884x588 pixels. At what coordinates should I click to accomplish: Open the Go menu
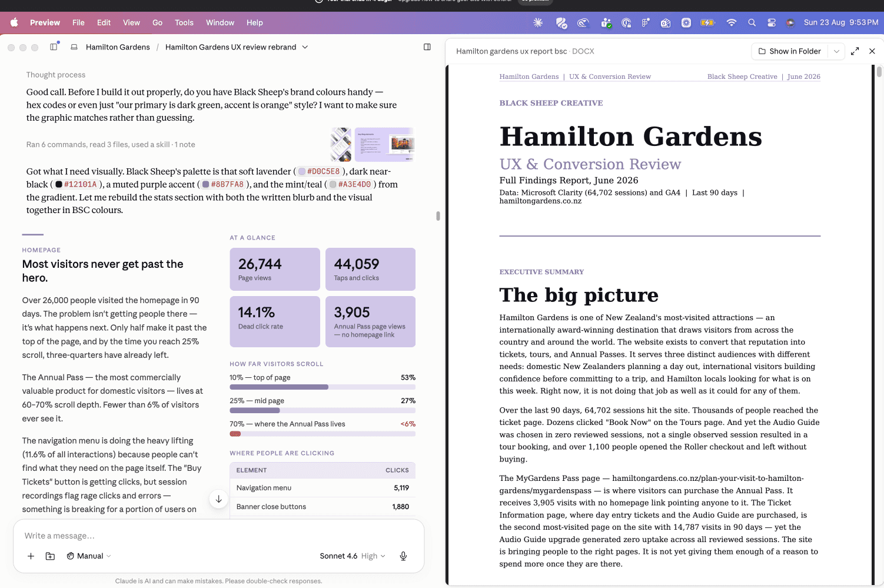[x=157, y=22]
